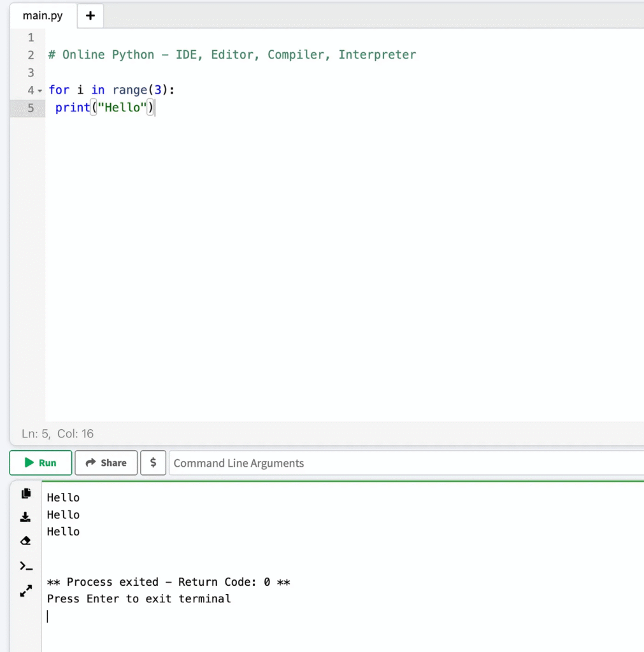Click the terminal cursor input line
The image size is (644, 652).
click(x=48, y=616)
